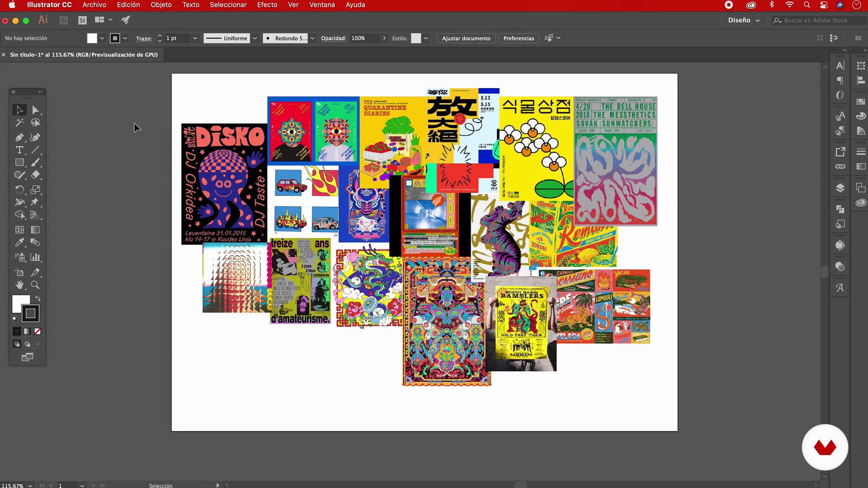868x488 pixels.
Task: Select the Puppet Warp pin tool
Action: tap(35, 202)
